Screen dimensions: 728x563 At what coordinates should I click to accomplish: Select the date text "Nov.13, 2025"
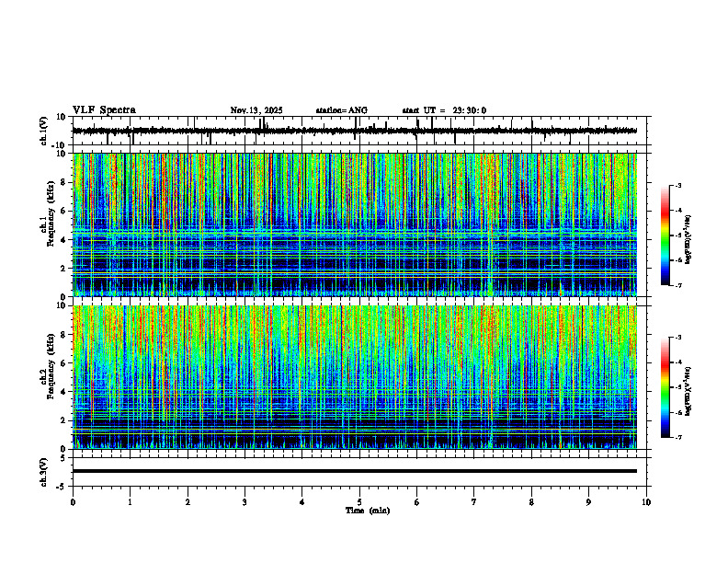click(x=256, y=110)
